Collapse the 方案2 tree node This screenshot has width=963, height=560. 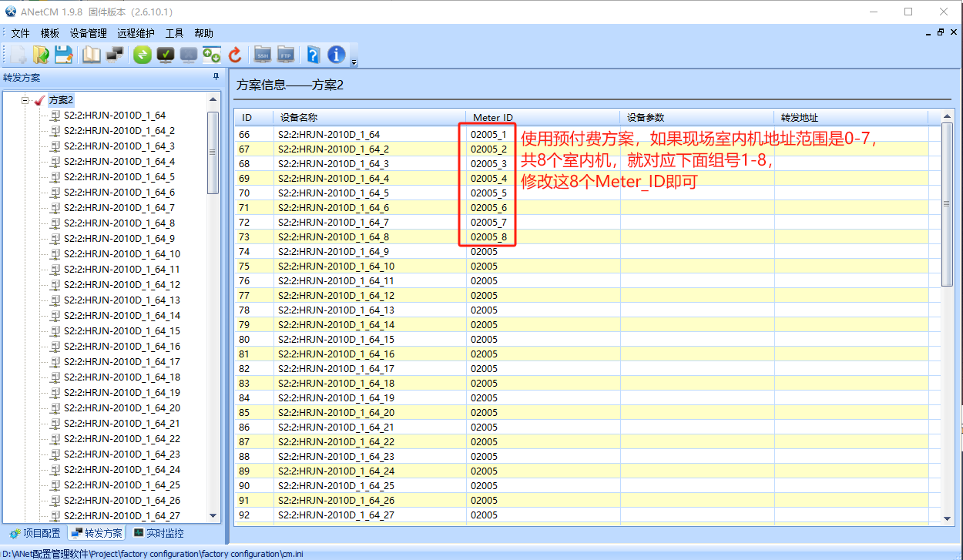(25, 100)
